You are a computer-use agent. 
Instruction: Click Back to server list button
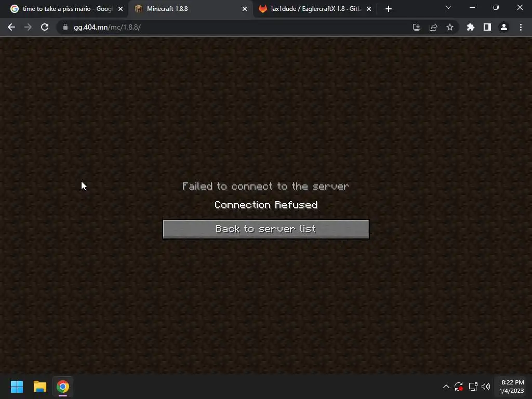click(x=265, y=229)
